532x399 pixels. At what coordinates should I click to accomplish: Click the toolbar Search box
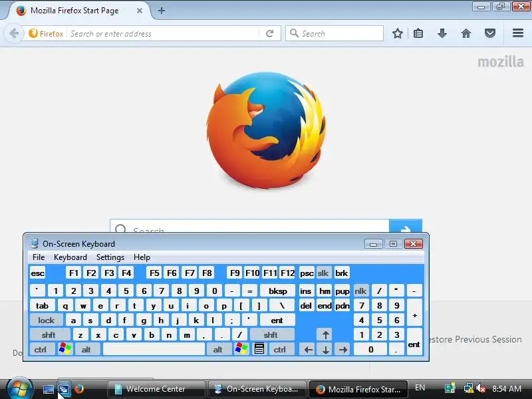(334, 34)
